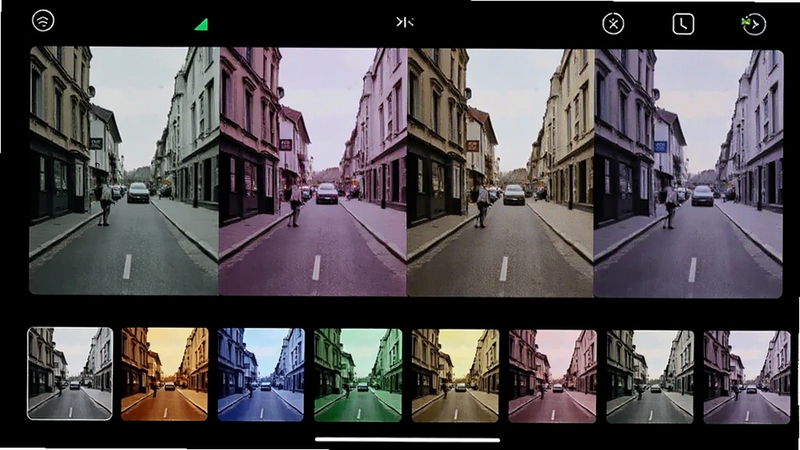
Task: Select the desaturated gray filter thumbnail
Action: tap(70, 373)
